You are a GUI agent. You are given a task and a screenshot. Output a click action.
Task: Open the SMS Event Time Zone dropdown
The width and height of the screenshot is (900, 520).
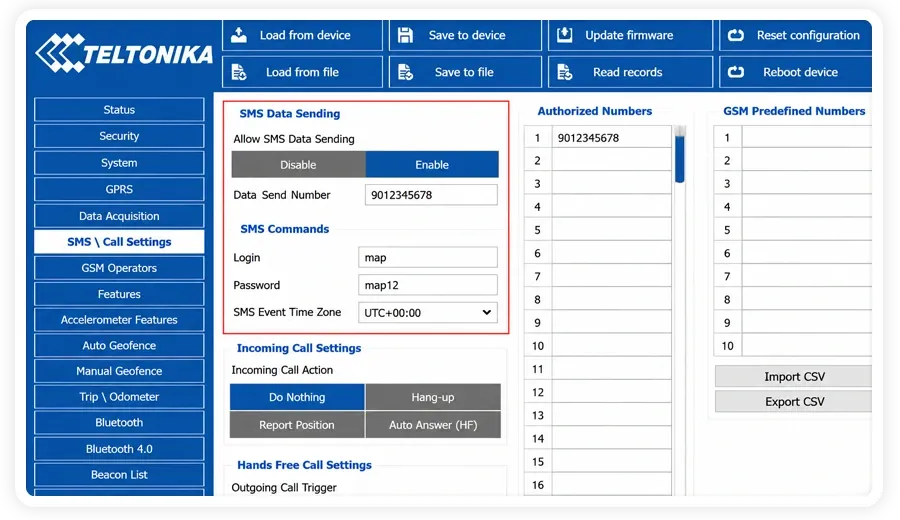tap(428, 313)
